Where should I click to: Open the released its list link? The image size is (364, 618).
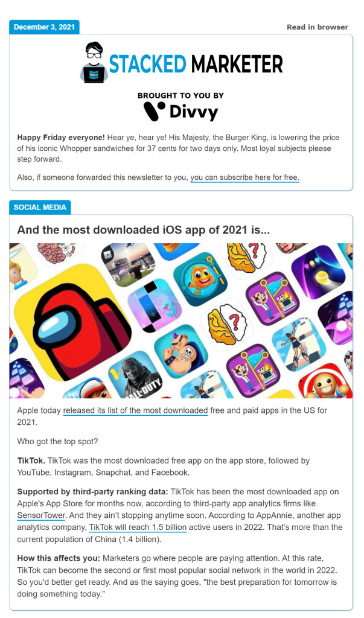coord(135,410)
